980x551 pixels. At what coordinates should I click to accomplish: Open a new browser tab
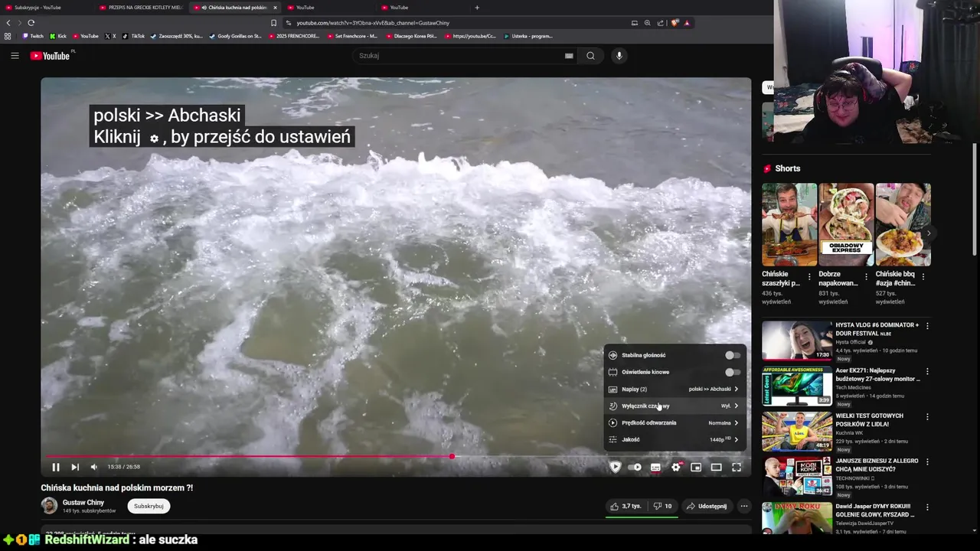(x=477, y=8)
